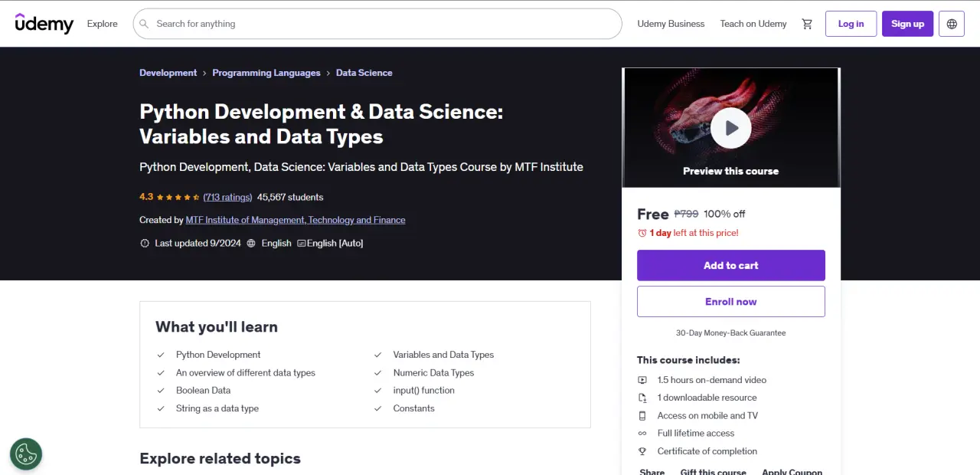Open the Explore menu
Viewport: 980px width, 475px height.
pos(102,24)
